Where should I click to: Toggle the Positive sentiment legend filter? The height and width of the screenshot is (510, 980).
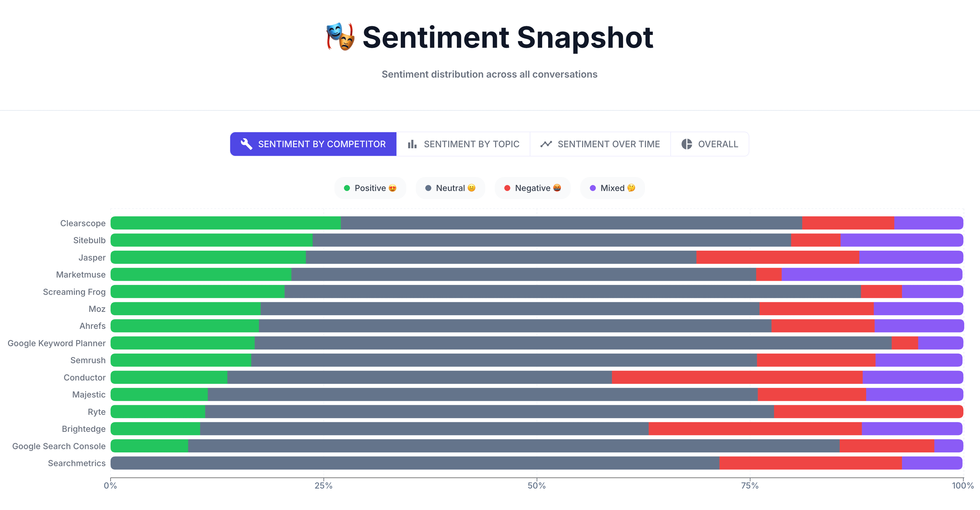(x=370, y=188)
